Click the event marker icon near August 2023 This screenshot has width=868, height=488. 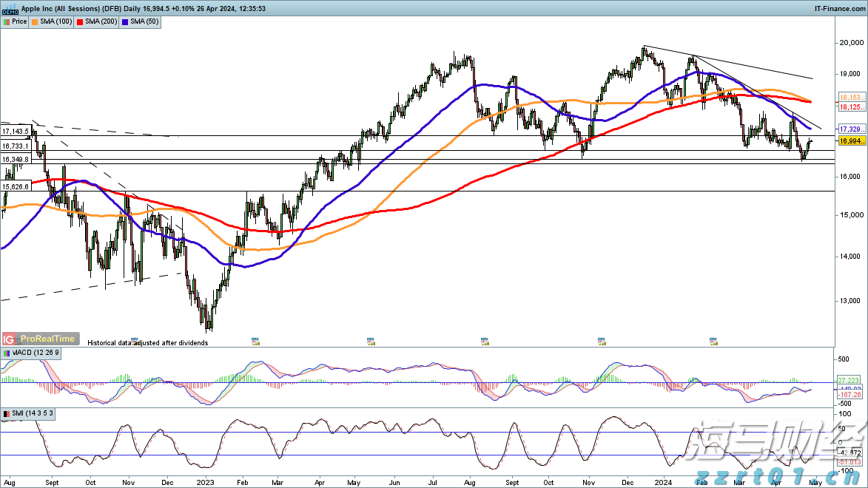pos(485,342)
